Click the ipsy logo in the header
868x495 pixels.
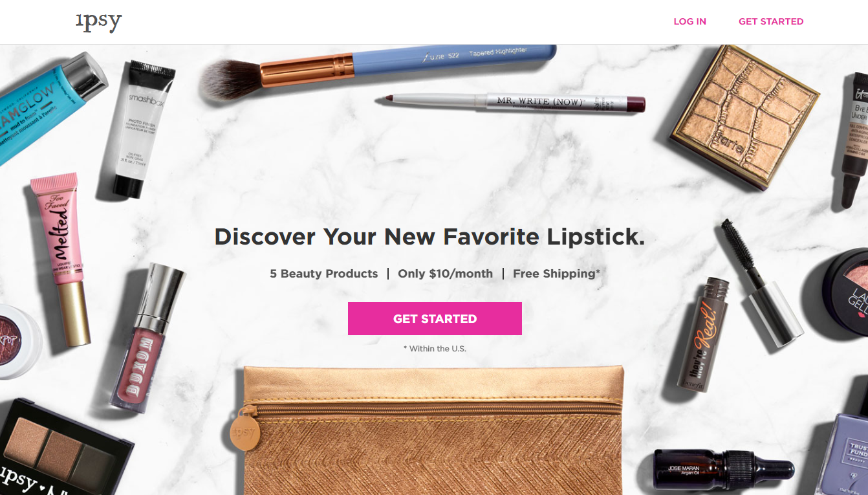[98, 21]
